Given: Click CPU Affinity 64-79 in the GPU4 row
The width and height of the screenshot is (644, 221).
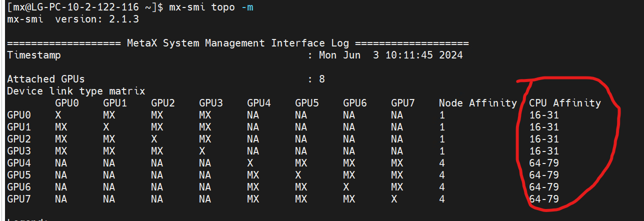Looking at the screenshot, I should (544, 163).
